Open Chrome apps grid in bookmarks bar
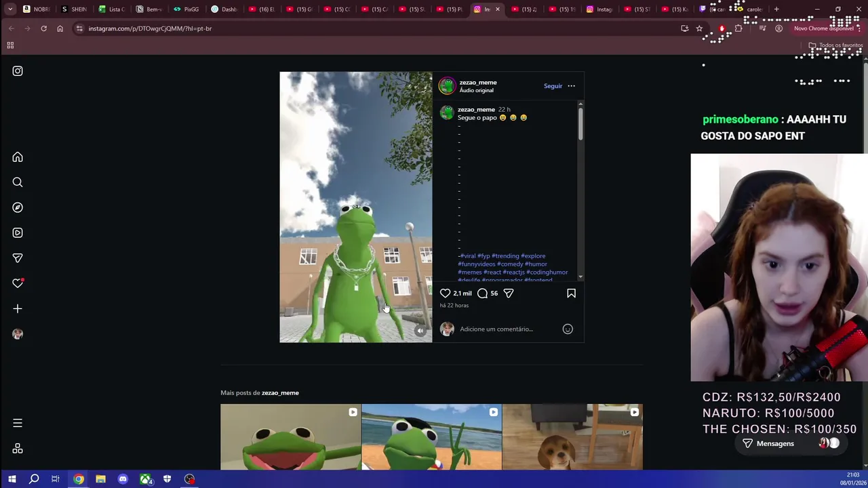Image resolution: width=868 pixels, height=488 pixels. (10, 45)
